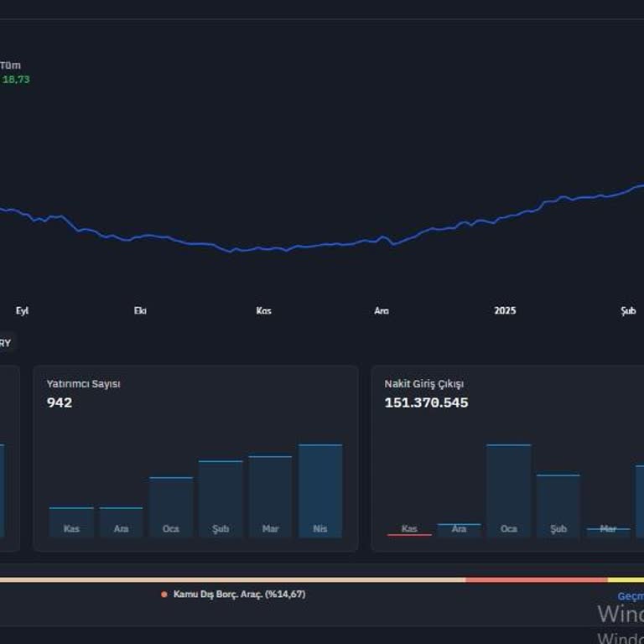
Task: Click the negative Kas bar in Nakit Giriş Çıkışı
Action: (409, 534)
